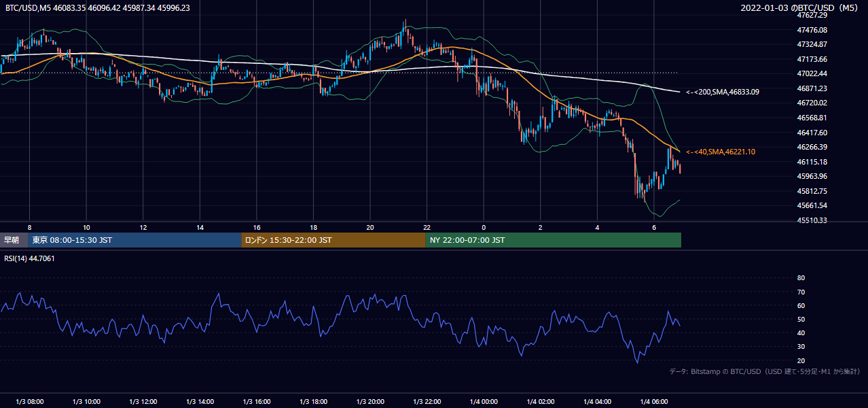Screen dimensions: 868x408
Task: Click the 200 SMA 46833.09 label
Action: (x=723, y=92)
